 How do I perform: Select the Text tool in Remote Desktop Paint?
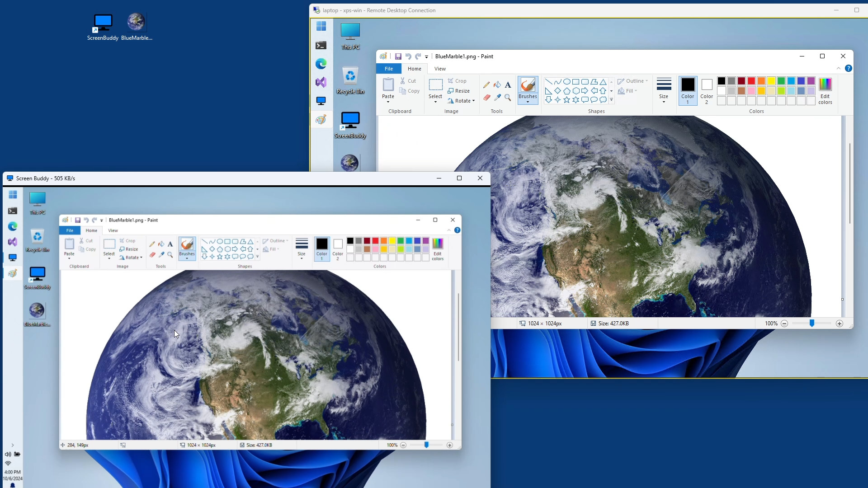pos(508,85)
